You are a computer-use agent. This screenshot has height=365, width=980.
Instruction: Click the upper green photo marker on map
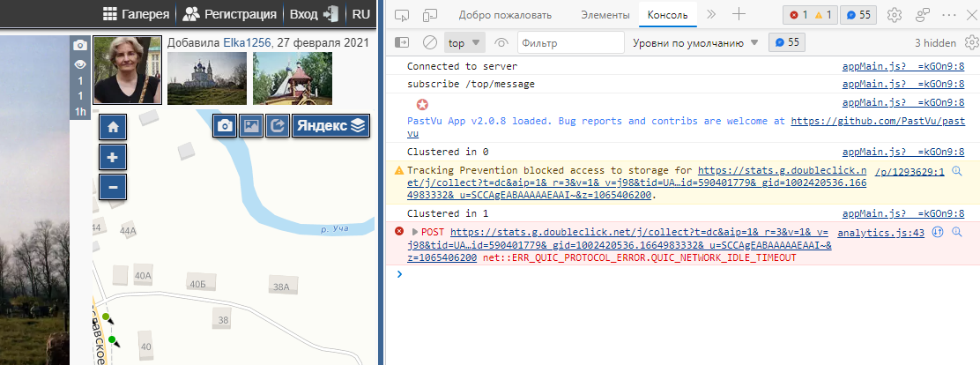coord(107,317)
